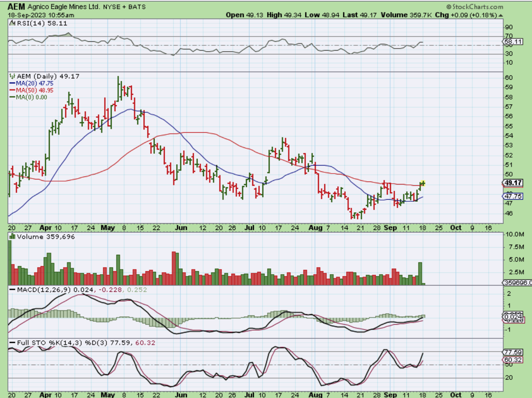532x398 pixels.
Task: Click the 60 label on price axis
Action: pyautogui.click(x=509, y=77)
